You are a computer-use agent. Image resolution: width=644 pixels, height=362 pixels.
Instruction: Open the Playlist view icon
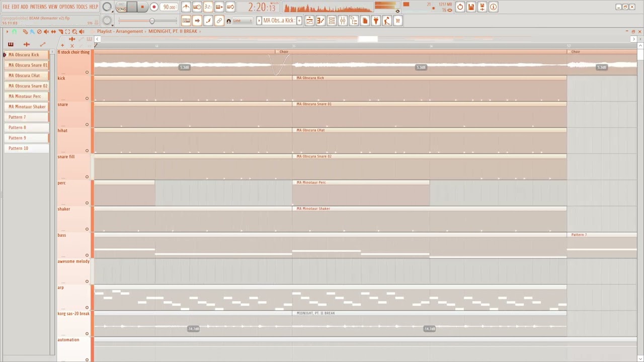click(309, 21)
